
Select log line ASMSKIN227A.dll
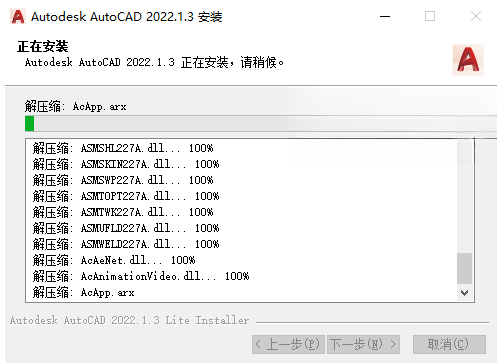126,164
